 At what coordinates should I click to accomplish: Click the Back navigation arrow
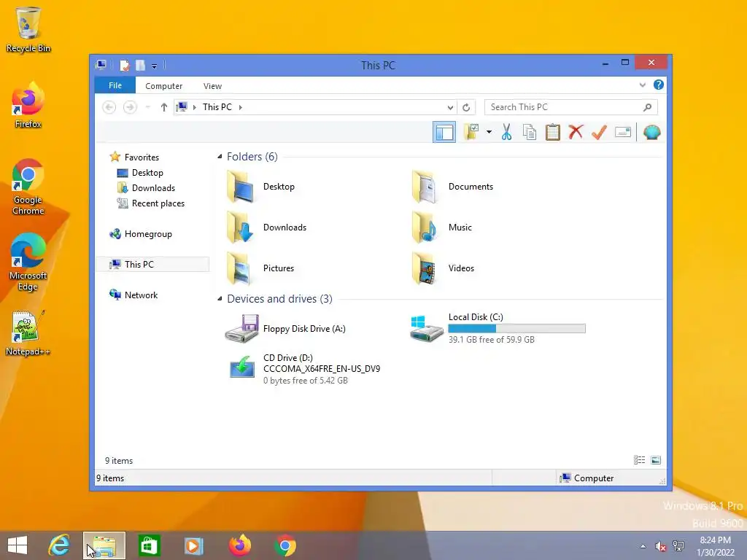109,107
